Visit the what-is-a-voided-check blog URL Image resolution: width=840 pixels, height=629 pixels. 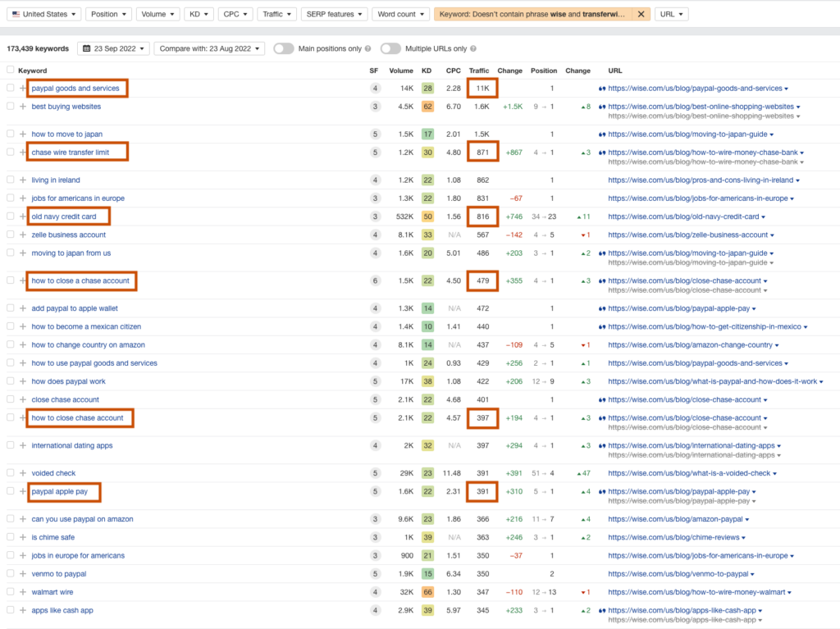[689, 473]
